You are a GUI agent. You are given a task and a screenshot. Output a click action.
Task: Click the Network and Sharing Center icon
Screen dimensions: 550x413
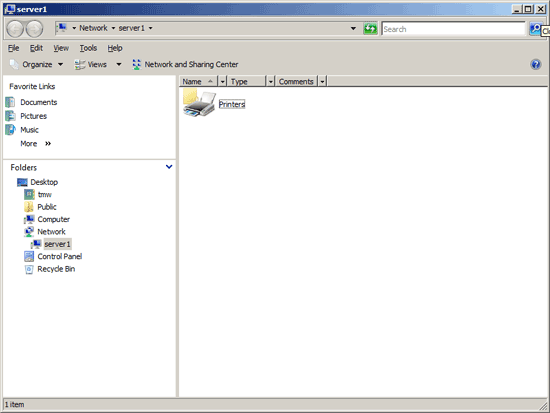pos(136,64)
